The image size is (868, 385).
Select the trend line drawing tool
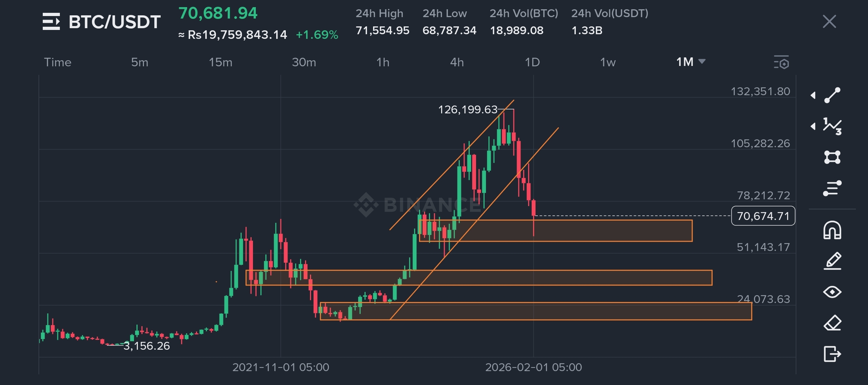click(832, 95)
